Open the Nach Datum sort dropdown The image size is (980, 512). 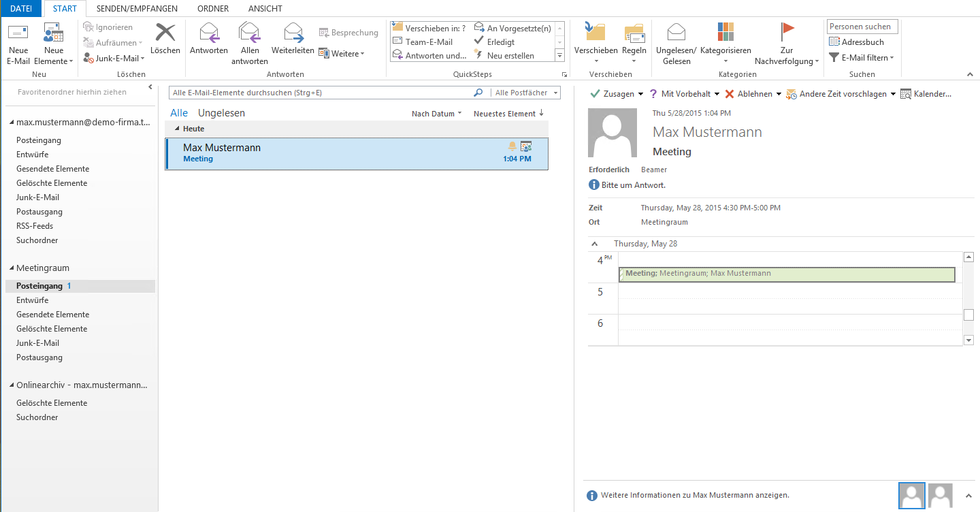click(x=436, y=114)
